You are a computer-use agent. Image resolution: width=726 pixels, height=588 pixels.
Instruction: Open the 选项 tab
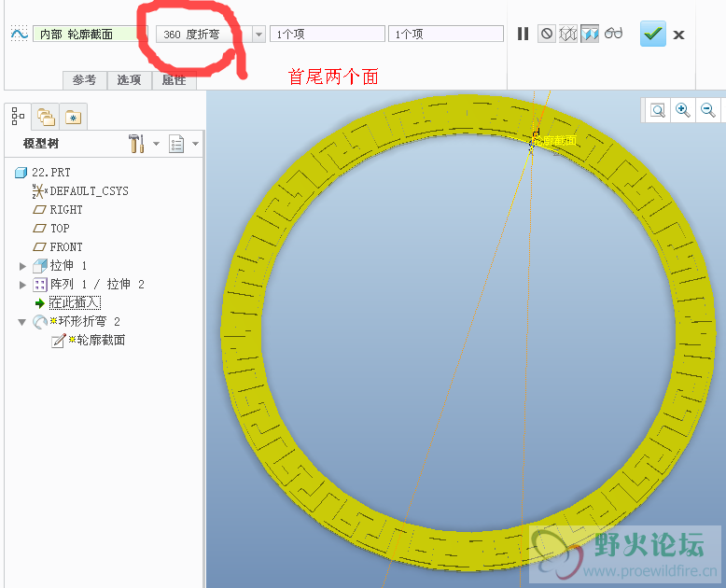[x=129, y=80]
